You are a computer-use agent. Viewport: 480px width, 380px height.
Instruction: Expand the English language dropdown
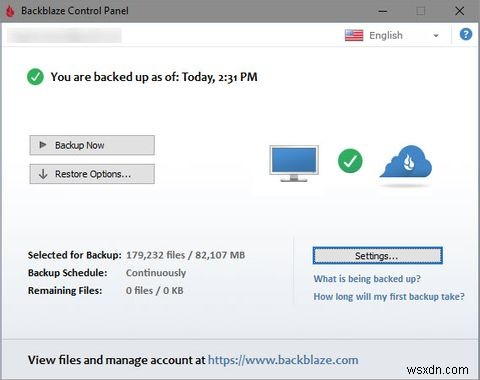click(x=436, y=36)
